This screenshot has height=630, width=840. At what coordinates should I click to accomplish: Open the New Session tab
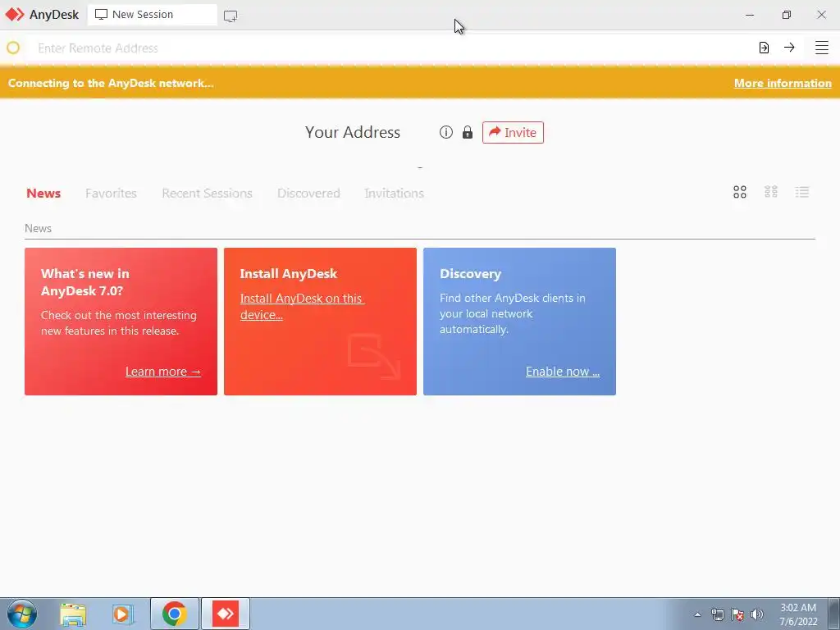[x=152, y=15]
